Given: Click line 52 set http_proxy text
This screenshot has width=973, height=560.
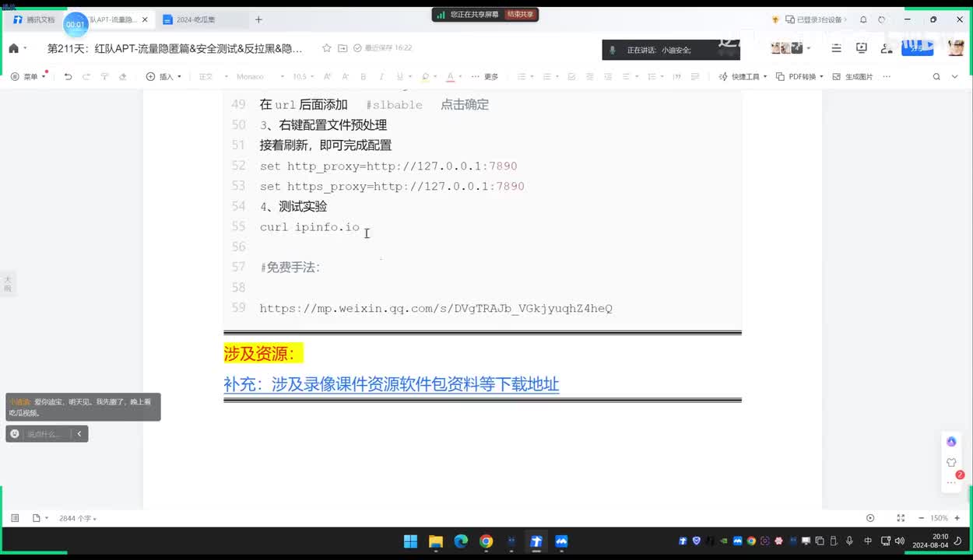Looking at the screenshot, I should [388, 166].
